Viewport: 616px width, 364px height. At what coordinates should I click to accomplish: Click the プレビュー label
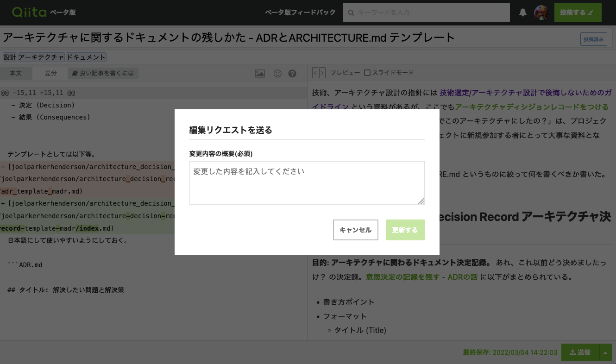345,73
